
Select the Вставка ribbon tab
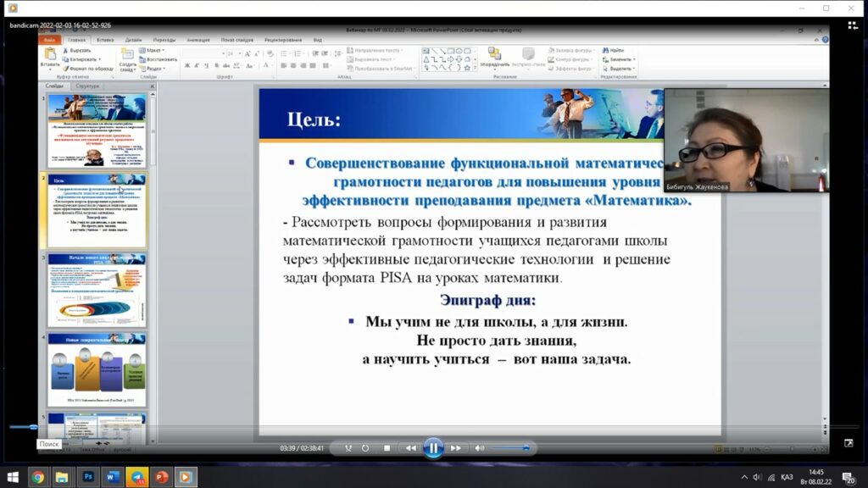point(104,40)
